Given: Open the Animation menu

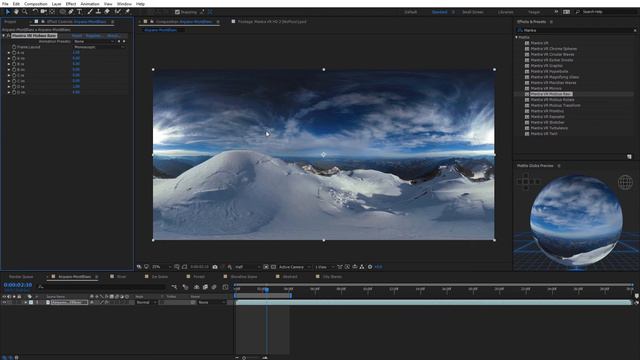Looking at the screenshot, I should (90, 4).
